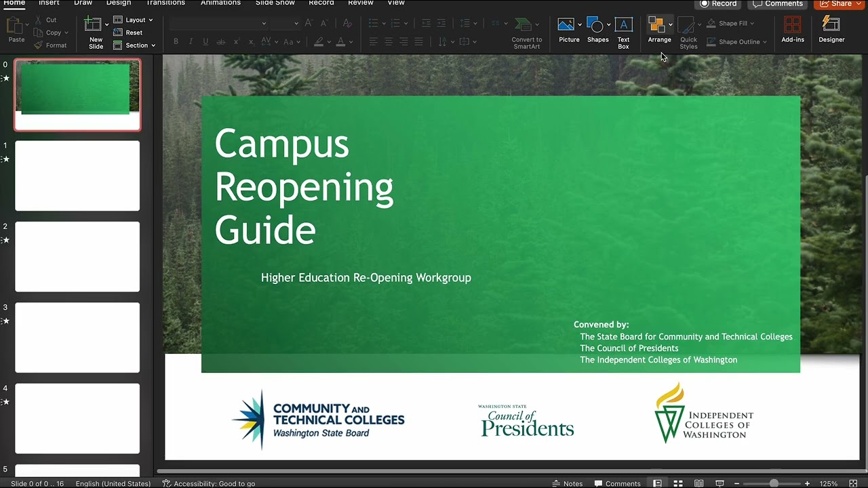
Task: Align text to the left
Action: pyautogui.click(x=373, y=42)
